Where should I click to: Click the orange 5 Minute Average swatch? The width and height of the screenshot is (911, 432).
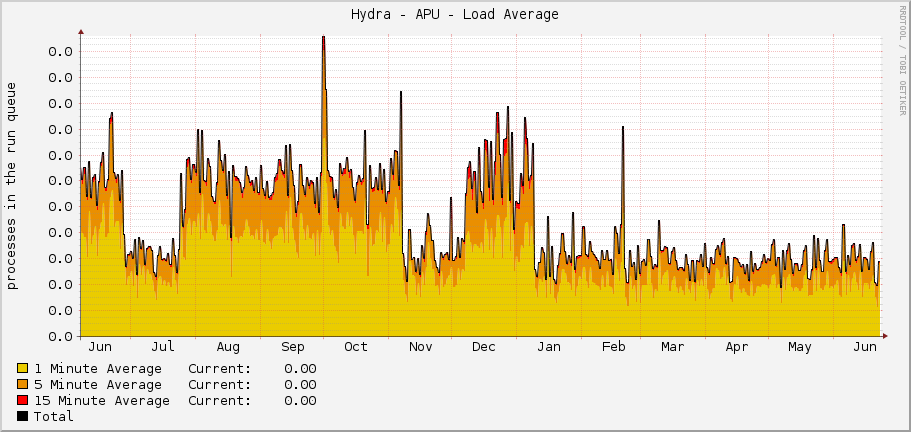(23, 384)
